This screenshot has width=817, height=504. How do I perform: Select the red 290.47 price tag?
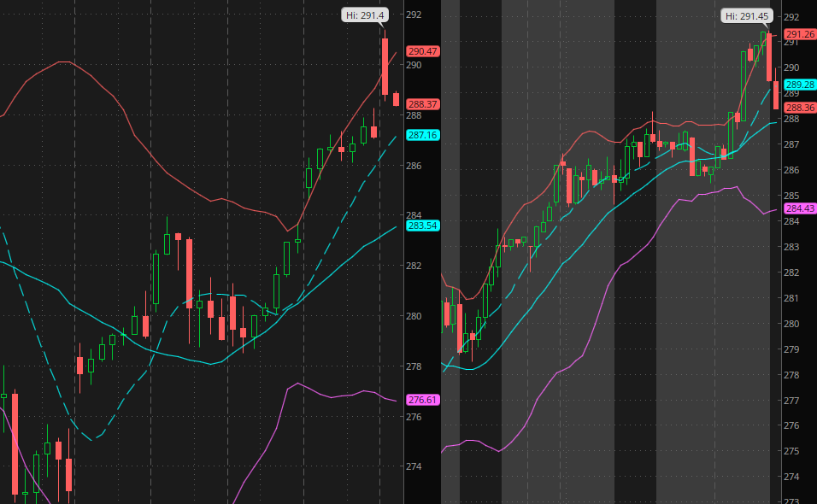tap(422, 51)
